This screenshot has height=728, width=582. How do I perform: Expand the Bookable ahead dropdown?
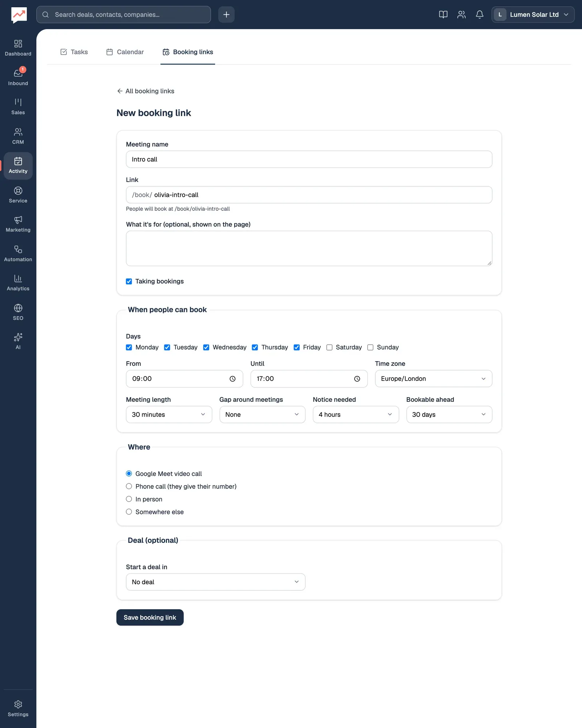[x=449, y=415]
